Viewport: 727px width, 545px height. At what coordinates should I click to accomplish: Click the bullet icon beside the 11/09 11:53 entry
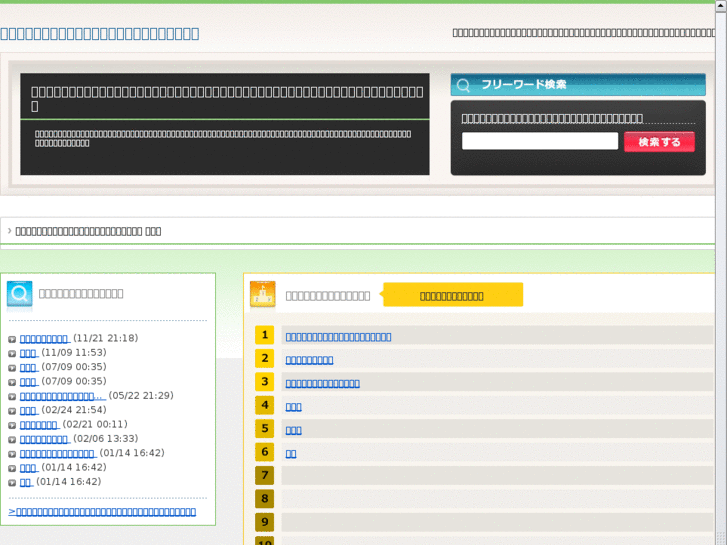tap(12, 353)
